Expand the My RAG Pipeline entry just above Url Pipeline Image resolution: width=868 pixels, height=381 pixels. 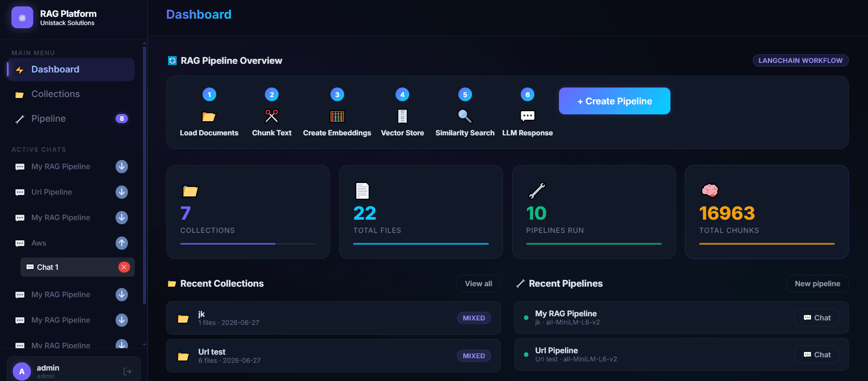[122, 166]
